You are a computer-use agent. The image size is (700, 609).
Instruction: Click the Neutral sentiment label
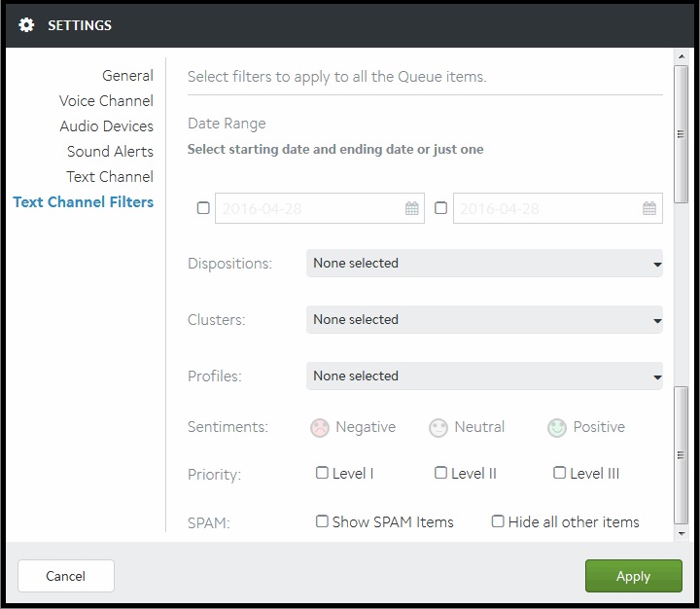(479, 427)
